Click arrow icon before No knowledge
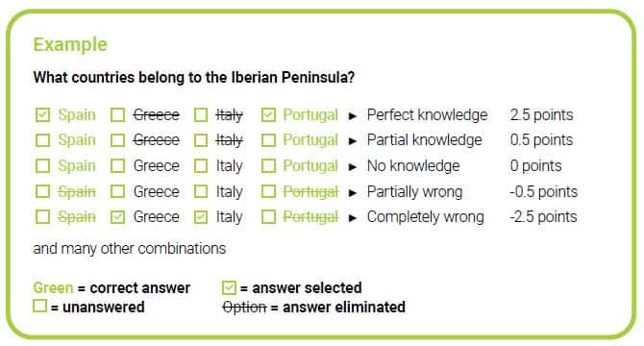Viewport: 644px width, 346px height. point(352,167)
